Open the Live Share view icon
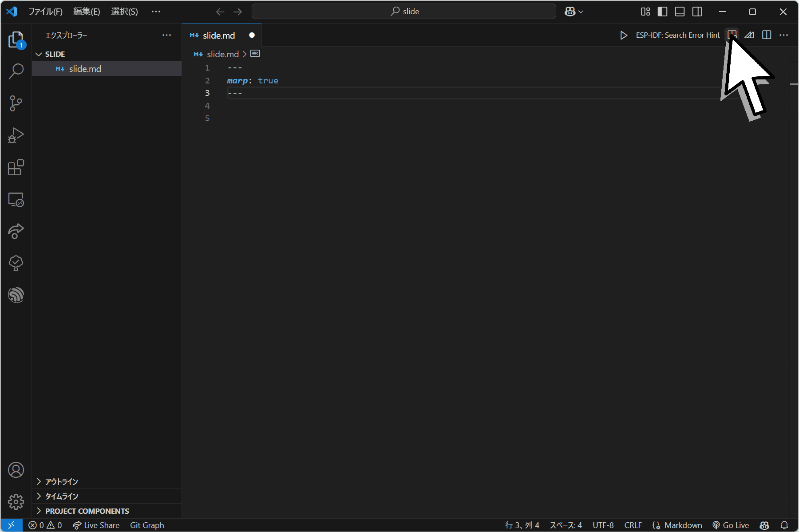This screenshot has width=799, height=532. coord(16,231)
